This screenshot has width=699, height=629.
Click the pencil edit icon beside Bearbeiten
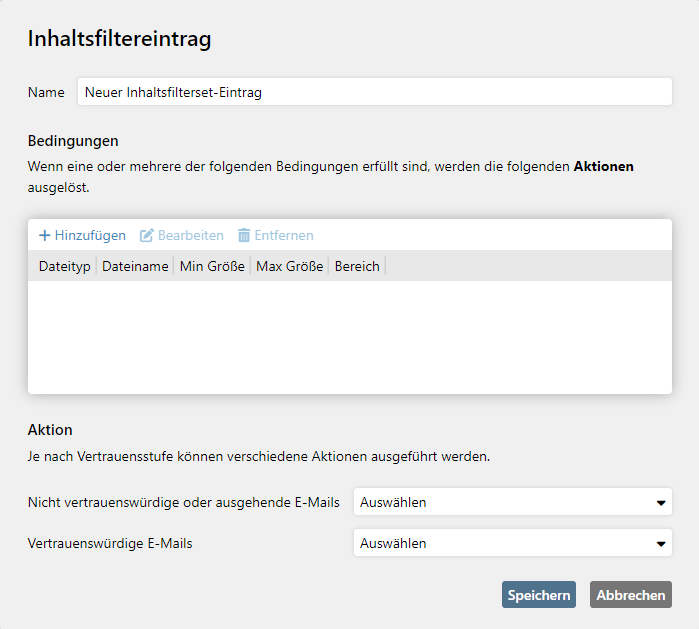(x=147, y=235)
